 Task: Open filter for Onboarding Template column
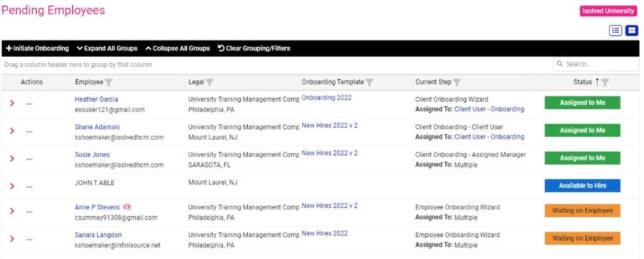coord(370,82)
